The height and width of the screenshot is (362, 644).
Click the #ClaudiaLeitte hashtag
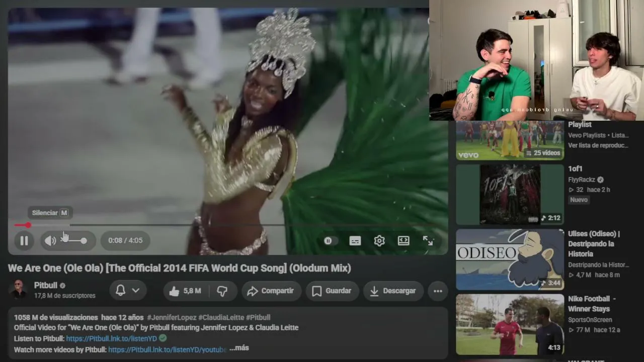click(221, 317)
